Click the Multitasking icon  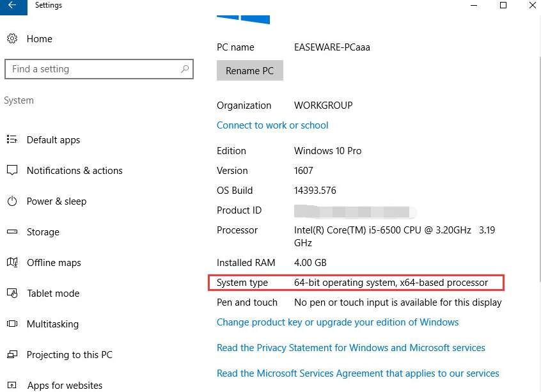pos(12,324)
